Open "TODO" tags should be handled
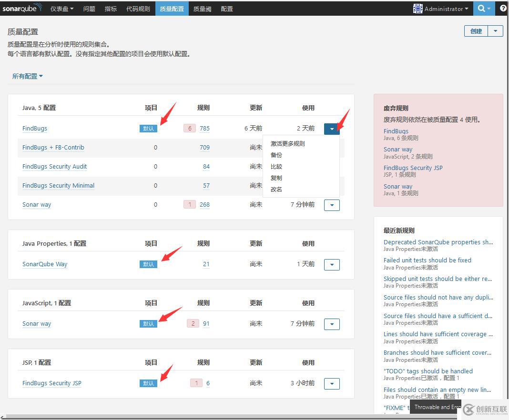 tap(428, 371)
